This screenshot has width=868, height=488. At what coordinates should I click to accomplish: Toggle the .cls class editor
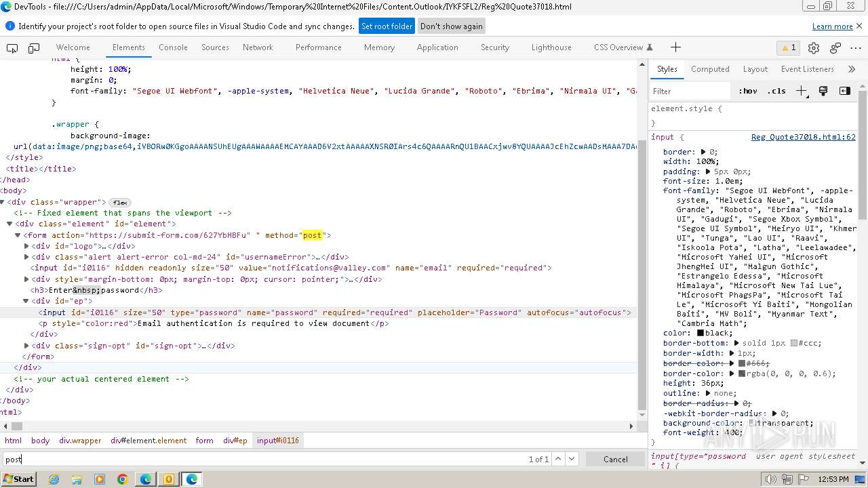(776, 91)
